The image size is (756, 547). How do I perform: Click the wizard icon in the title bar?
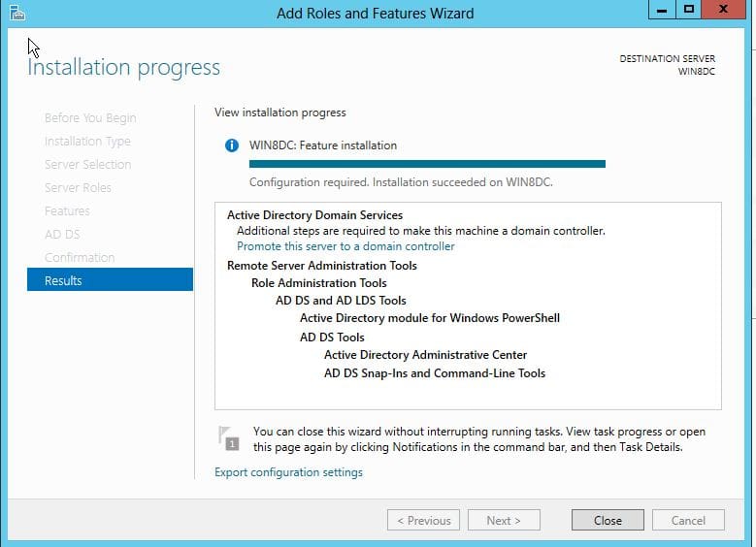pyautogui.click(x=17, y=13)
